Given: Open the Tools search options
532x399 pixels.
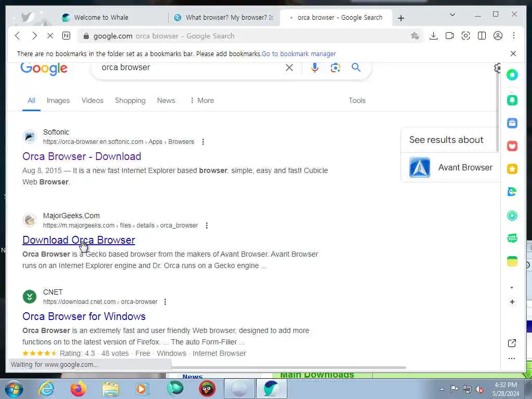Looking at the screenshot, I should [x=357, y=100].
